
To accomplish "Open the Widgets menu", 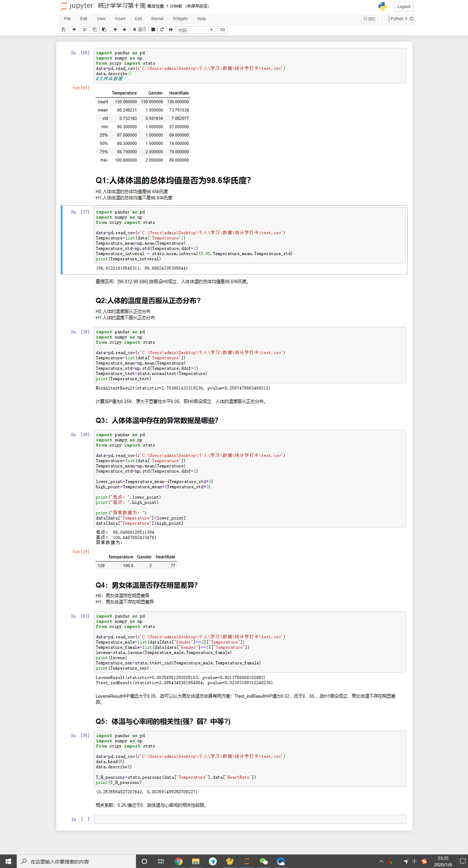I will coord(180,19).
